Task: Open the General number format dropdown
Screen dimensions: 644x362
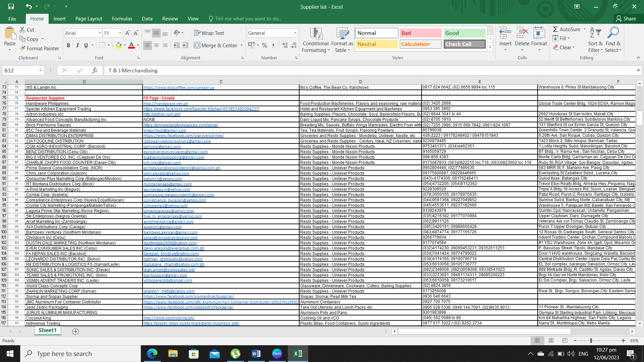Action: [x=295, y=33]
